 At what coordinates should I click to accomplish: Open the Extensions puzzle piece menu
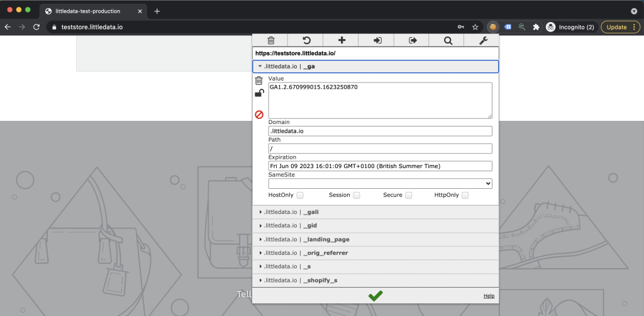536,27
